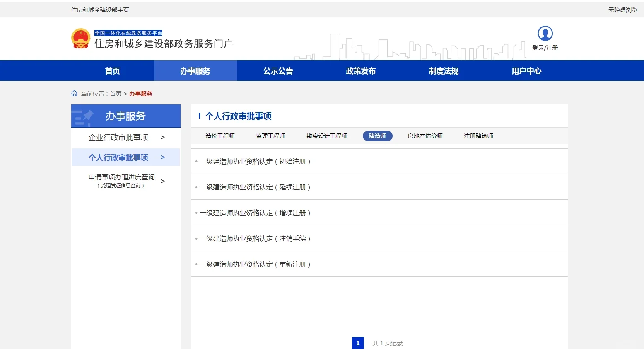Switch to the 造价工程师 tab

tap(220, 136)
